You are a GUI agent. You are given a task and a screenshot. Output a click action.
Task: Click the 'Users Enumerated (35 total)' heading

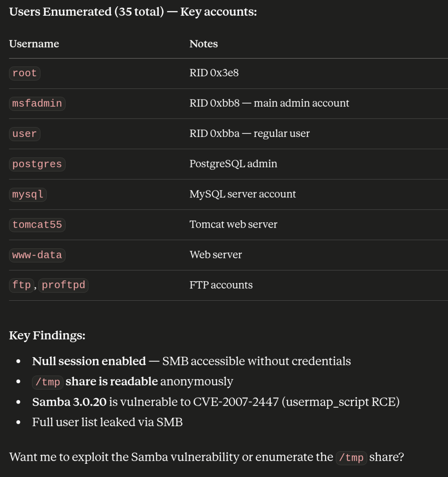(86, 12)
